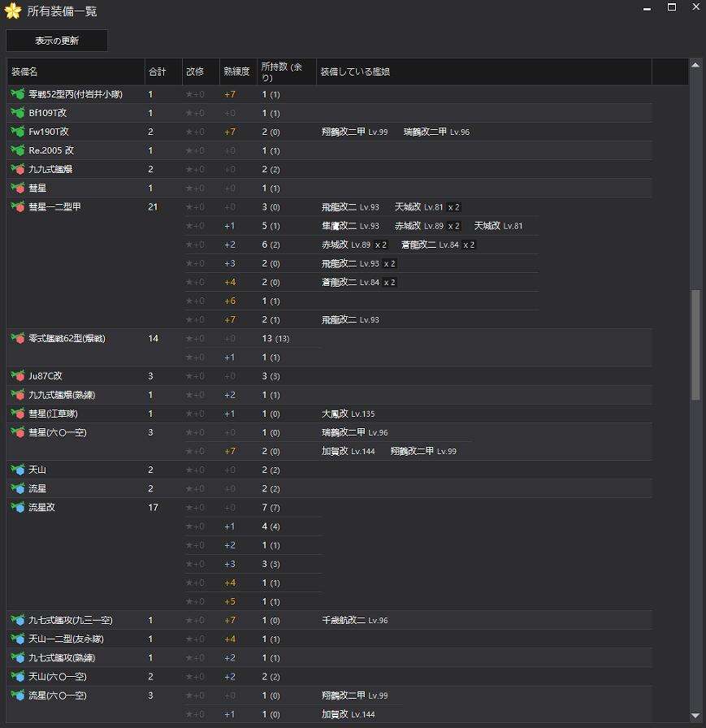Select the 零戦52型丙(付岩井小隊) row name
This screenshot has height=728, width=706.
(x=76, y=94)
